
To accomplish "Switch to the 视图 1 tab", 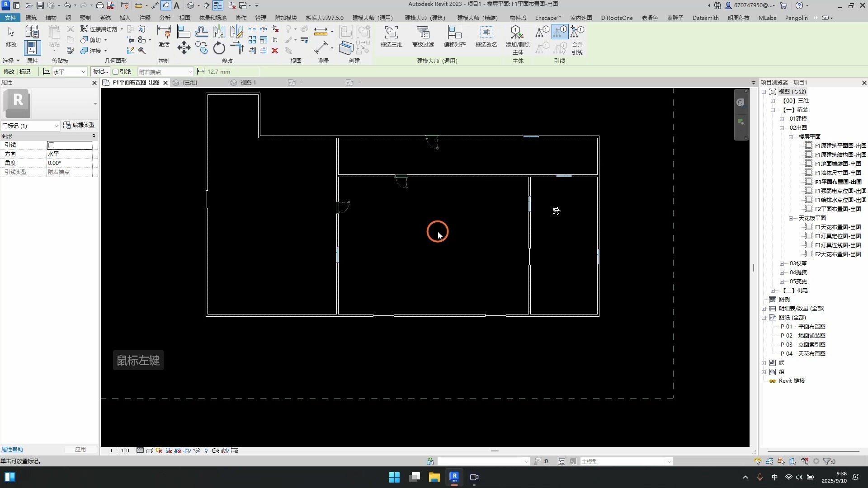I will [248, 82].
